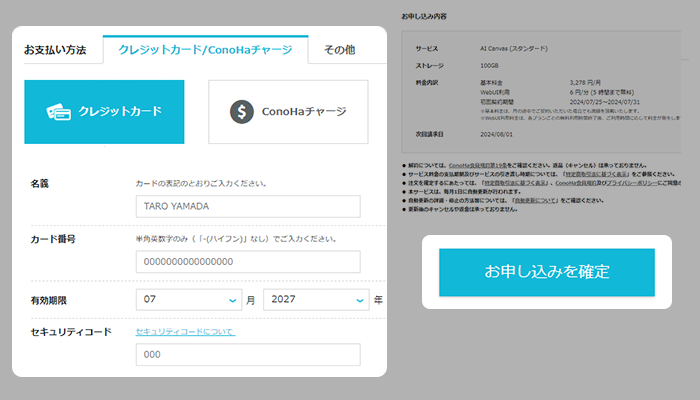Screen dimensions: 700x400
Task: Click the security code field showing 000
Action: point(248,354)
